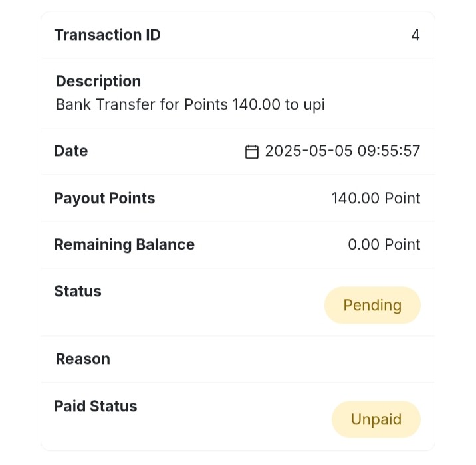This screenshot has width=476, height=465.
Task: Click the Date label
Action: pos(71,151)
